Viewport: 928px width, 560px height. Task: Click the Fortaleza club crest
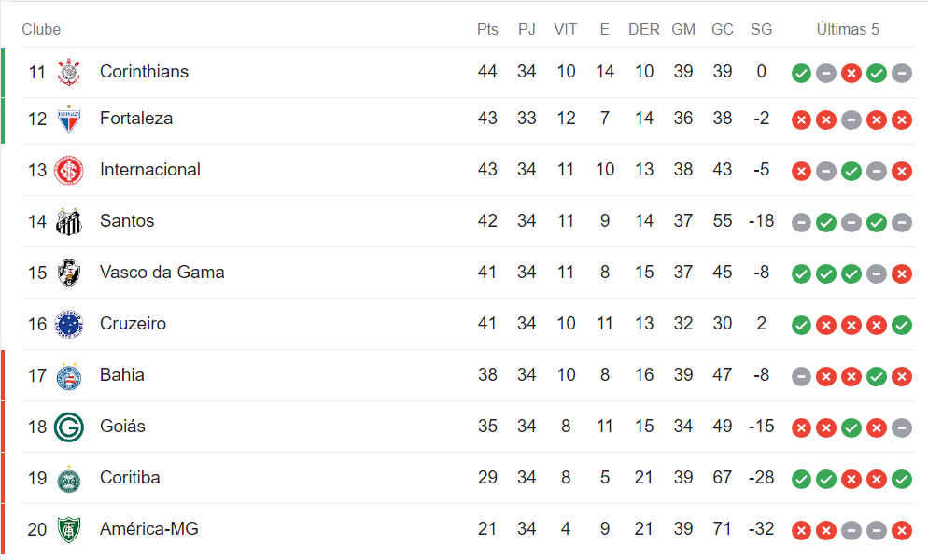[69, 119]
